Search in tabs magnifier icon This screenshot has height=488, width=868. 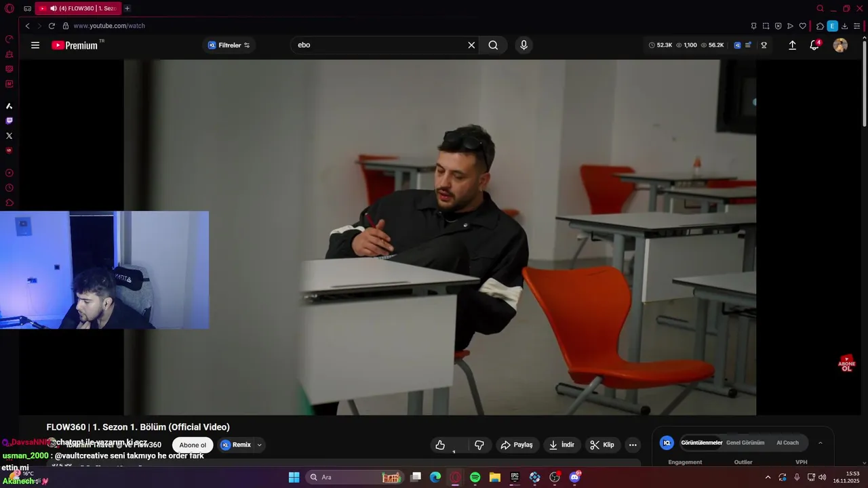tap(820, 8)
